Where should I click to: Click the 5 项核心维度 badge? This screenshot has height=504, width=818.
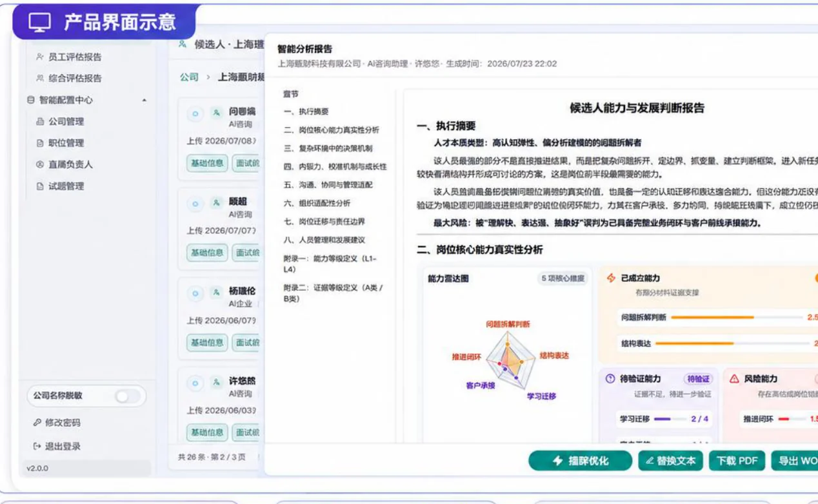(563, 278)
